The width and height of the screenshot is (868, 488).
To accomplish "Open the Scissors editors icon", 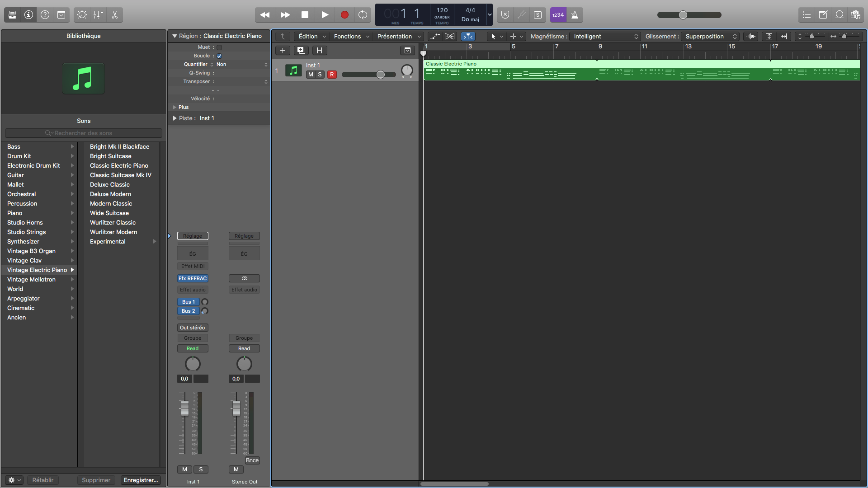I will (115, 15).
